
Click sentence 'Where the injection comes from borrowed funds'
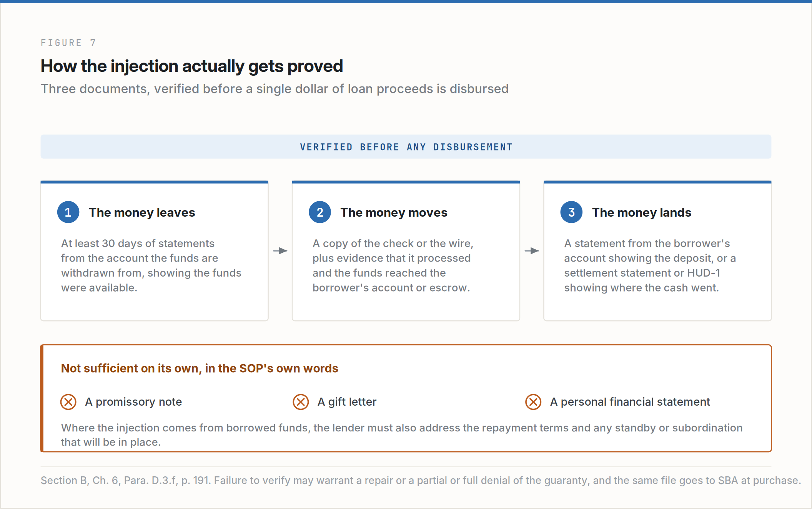402,435
